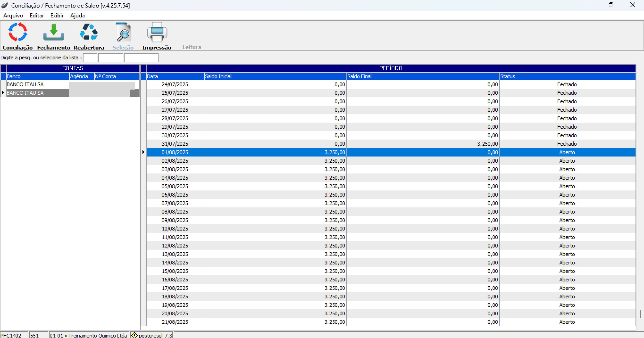This screenshot has width=644, height=338.
Task: Click the Fechamento download-arrow icon
Action: click(54, 32)
